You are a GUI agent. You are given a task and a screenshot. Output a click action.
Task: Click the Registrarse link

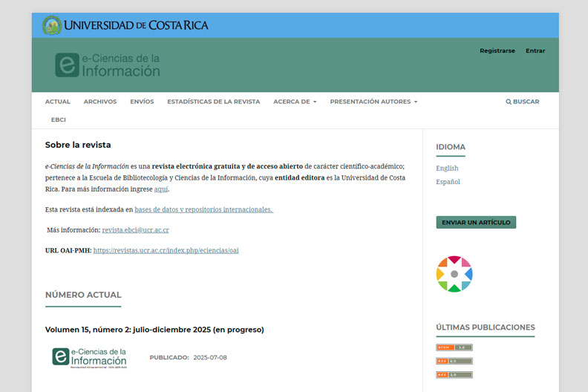coord(497,51)
